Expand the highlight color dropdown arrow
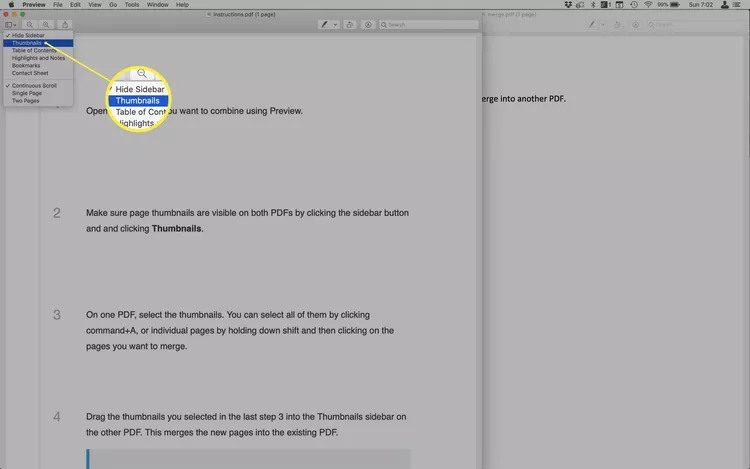750x469 pixels. [x=335, y=24]
